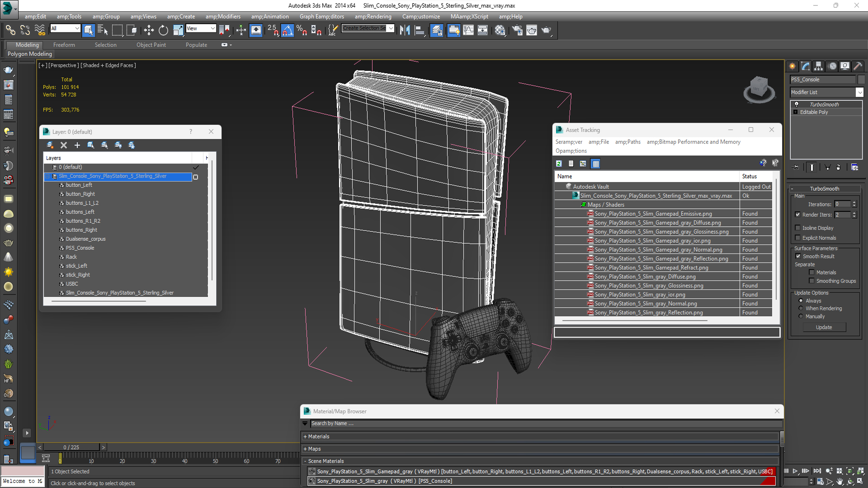Enable Separate by Materials checkbox
The width and height of the screenshot is (868, 488).
tap(812, 272)
